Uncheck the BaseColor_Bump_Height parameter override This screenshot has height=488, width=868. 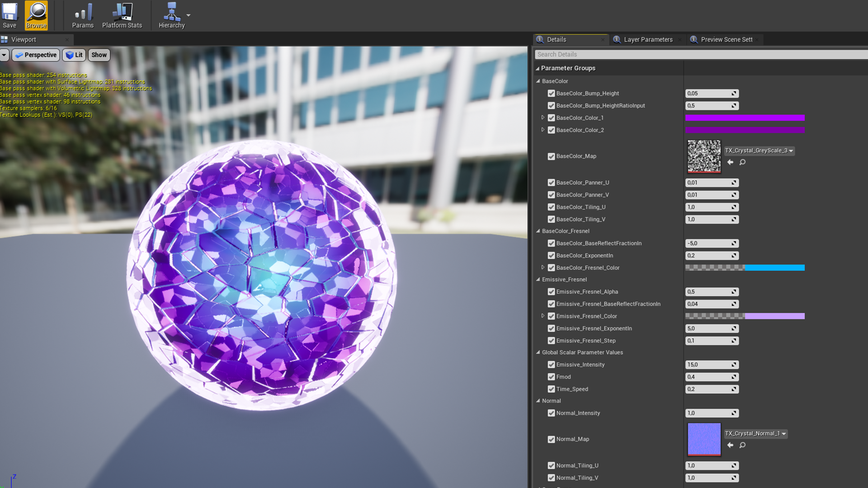coord(551,94)
